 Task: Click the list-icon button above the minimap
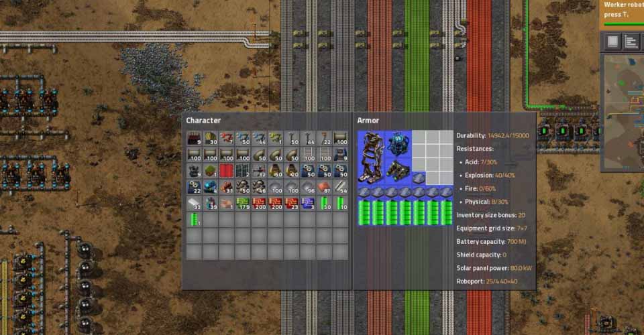(631, 42)
